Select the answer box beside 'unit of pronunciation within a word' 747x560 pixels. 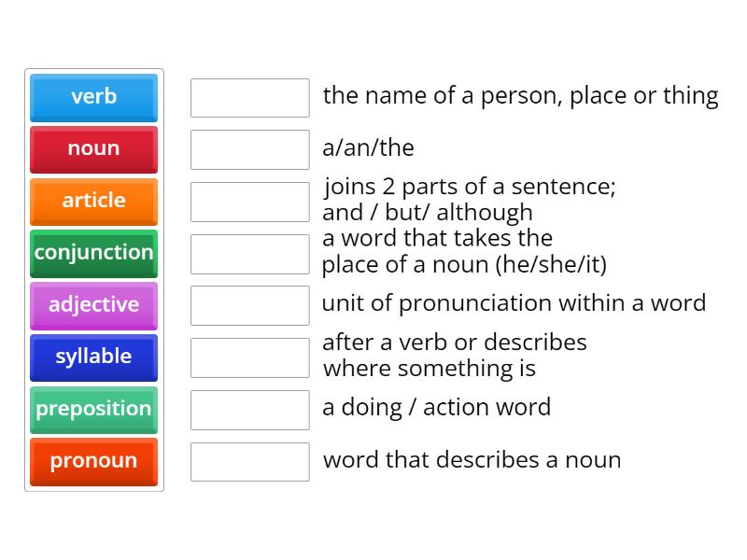[249, 304]
